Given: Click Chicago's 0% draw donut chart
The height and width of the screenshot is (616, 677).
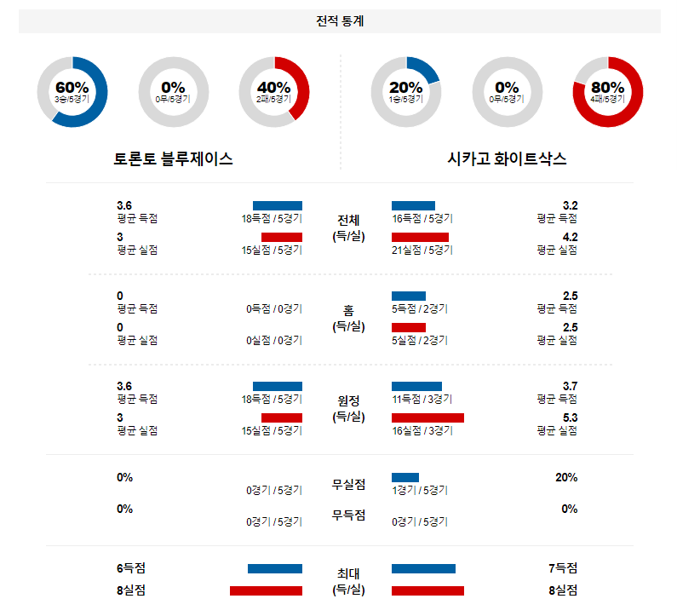Looking at the screenshot, I should 507,92.
